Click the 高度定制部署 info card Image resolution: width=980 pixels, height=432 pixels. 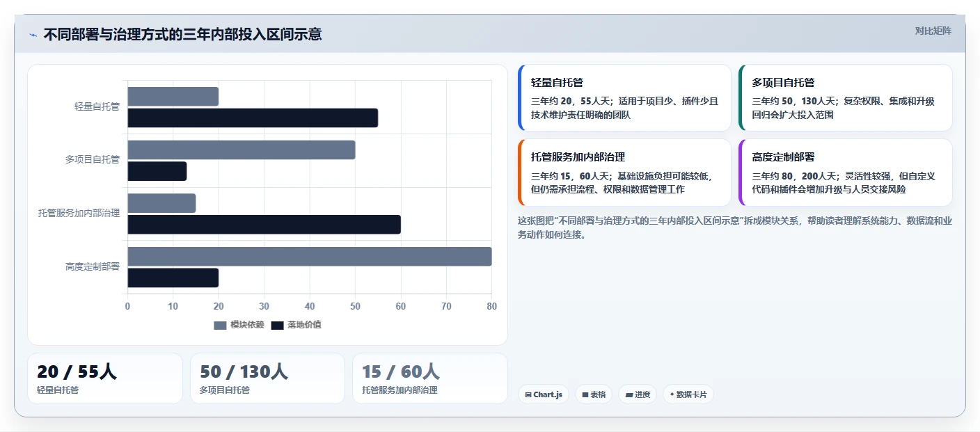(x=846, y=173)
